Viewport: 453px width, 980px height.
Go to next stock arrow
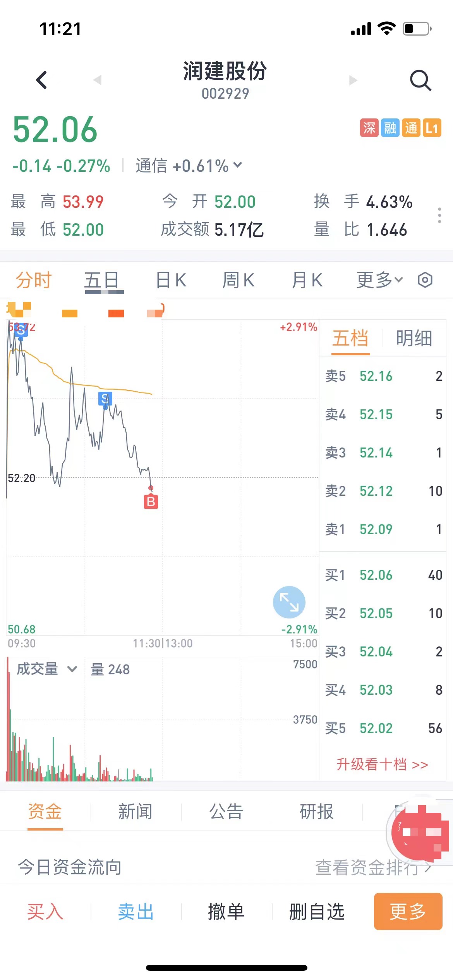(353, 80)
